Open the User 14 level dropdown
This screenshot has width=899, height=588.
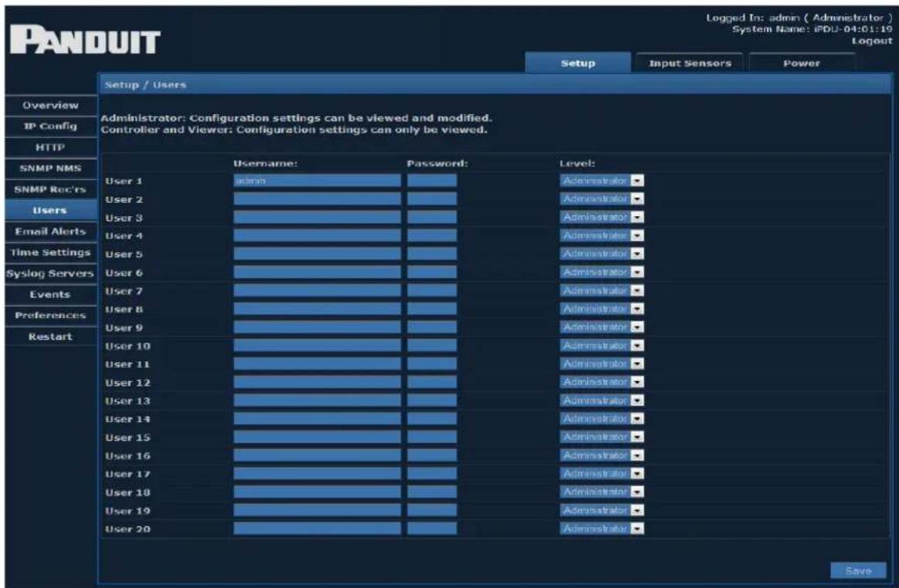[x=602, y=419]
